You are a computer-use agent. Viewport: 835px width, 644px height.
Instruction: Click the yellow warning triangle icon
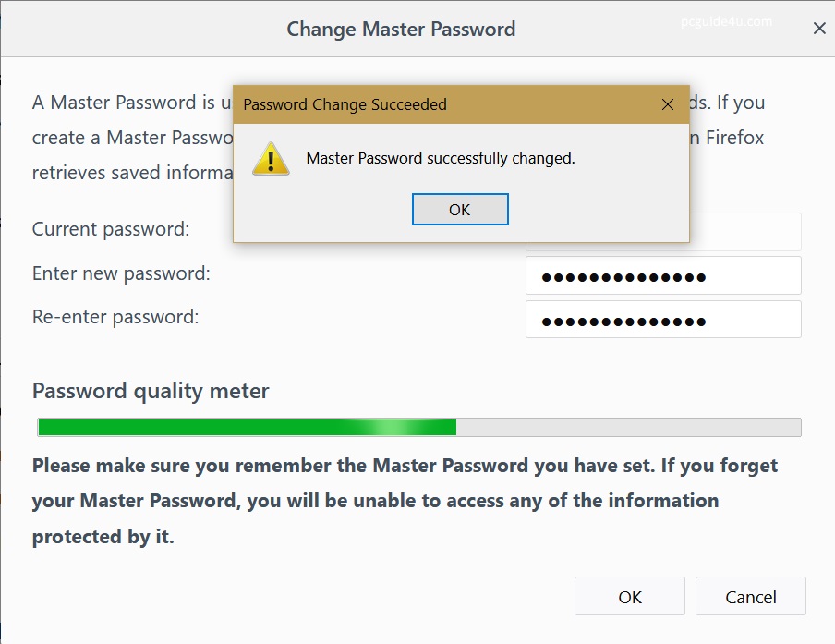point(271,159)
